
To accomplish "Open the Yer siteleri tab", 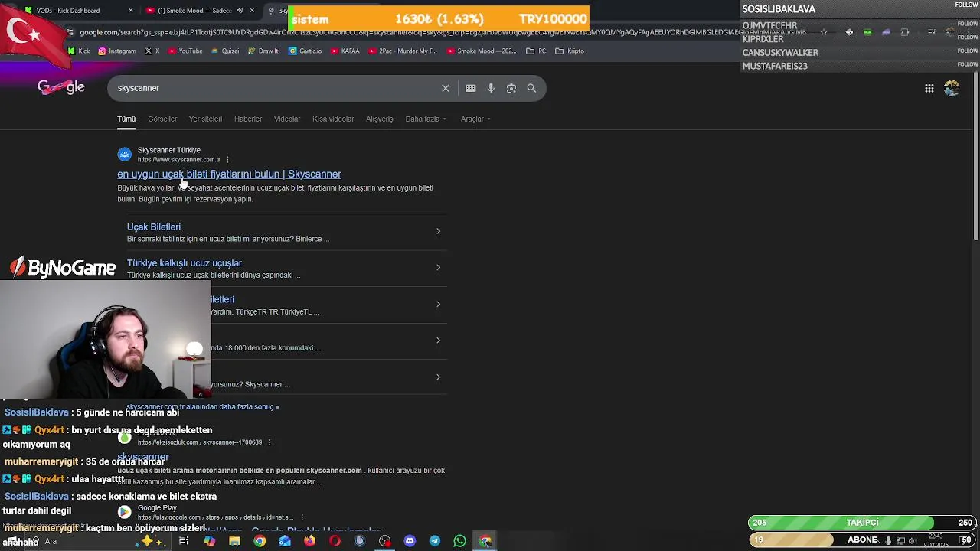I will 205,119.
